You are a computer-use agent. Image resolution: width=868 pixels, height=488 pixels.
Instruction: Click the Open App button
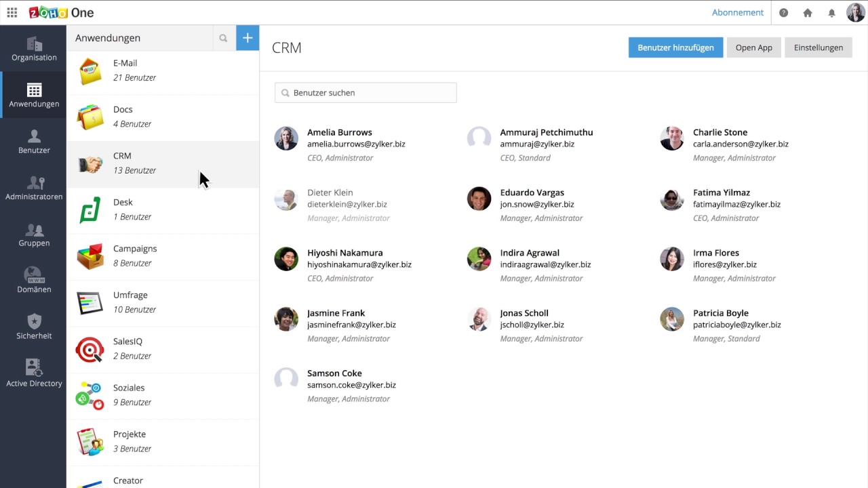[x=754, y=47]
